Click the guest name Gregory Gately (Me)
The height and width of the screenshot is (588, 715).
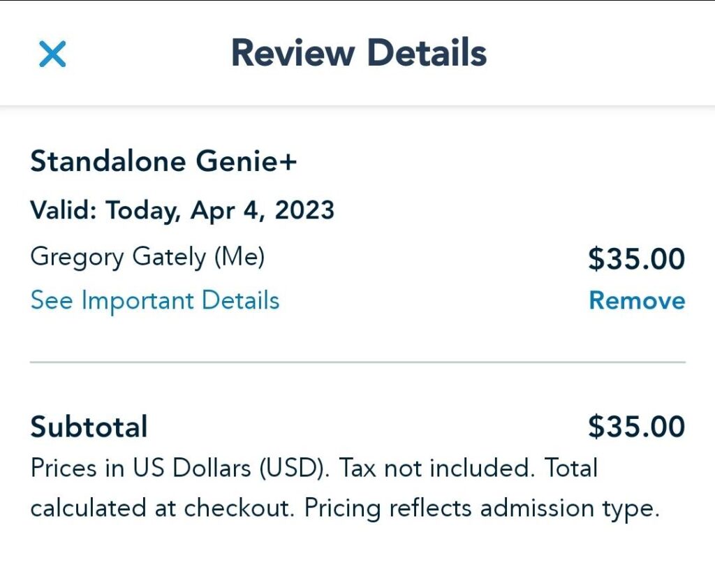147,256
